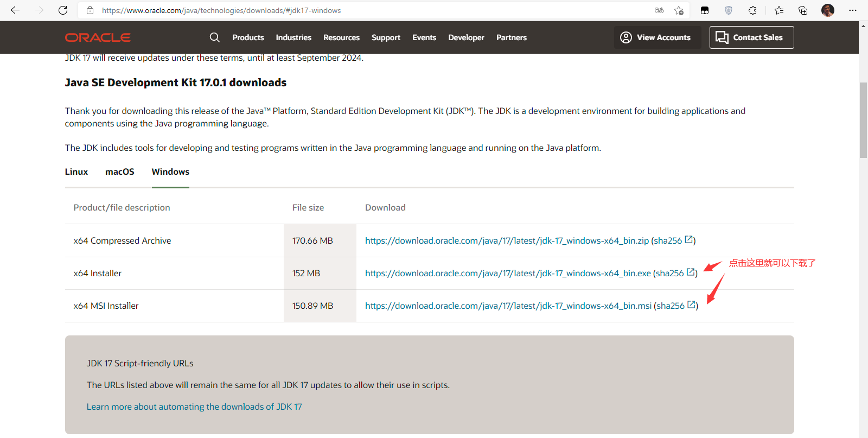Open the Events menu

[424, 37]
